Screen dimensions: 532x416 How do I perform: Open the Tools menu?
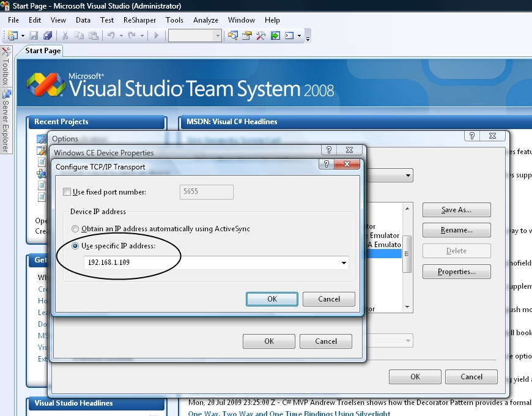tap(174, 20)
